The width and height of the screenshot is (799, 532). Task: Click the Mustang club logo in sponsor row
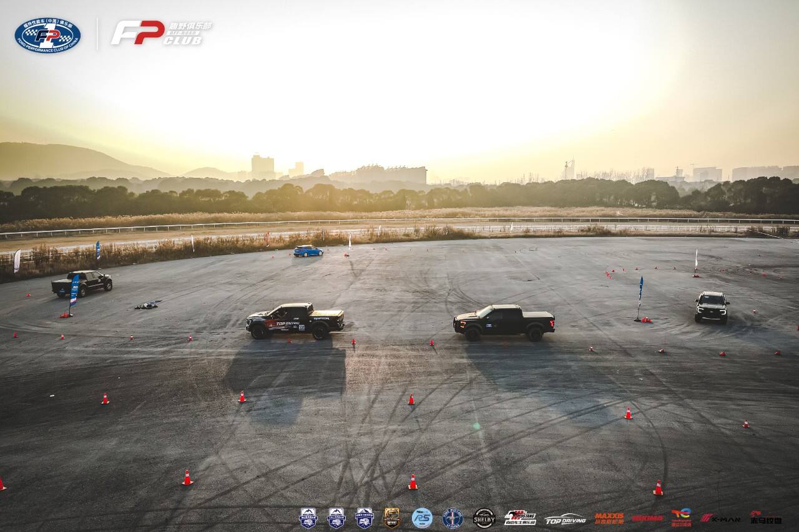click(x=520, y=518)
